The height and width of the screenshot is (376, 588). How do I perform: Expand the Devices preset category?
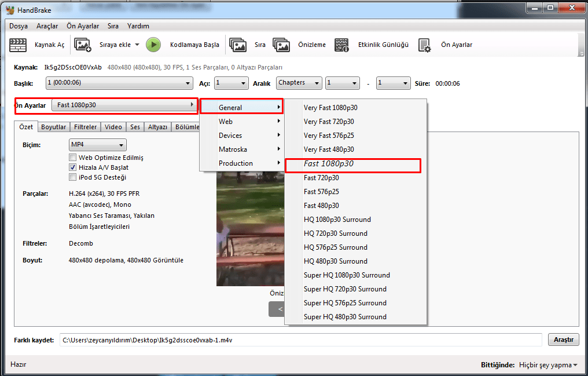pos(241,135)
